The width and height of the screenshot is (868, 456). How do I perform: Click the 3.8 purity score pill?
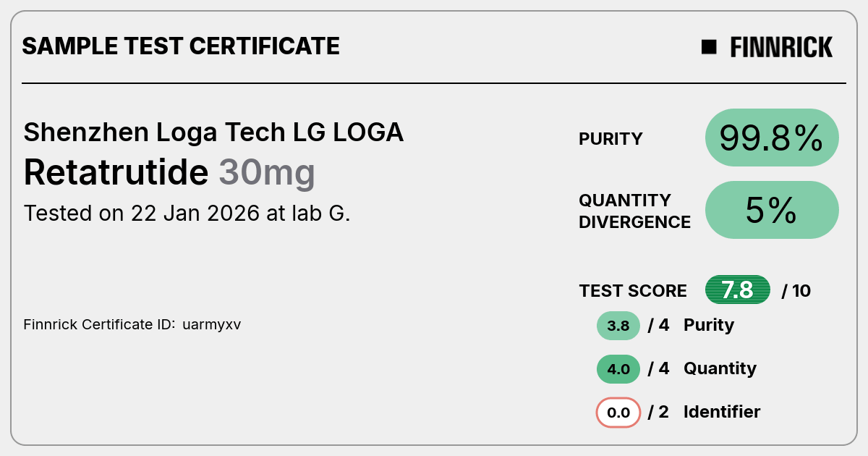(x=618, y=326)
